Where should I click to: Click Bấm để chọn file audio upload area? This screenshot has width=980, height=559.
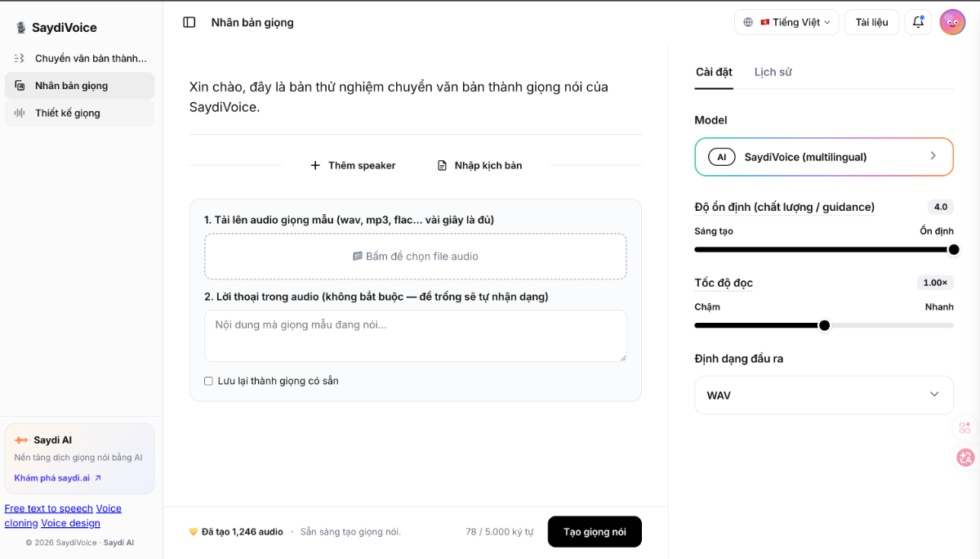[416, 257]
